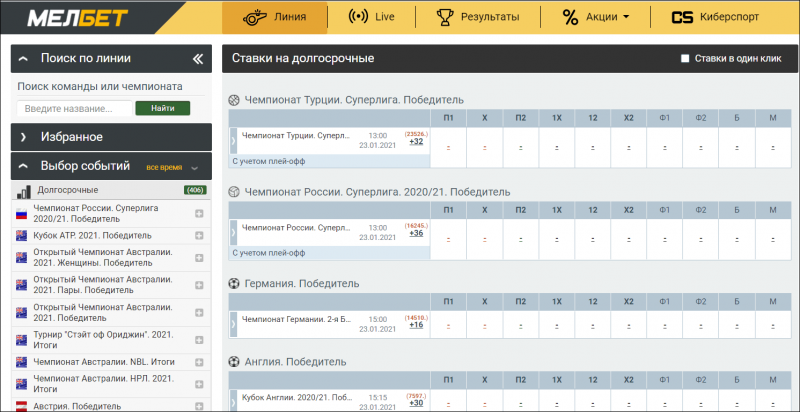Expand the Кубок Англии event row arrow

point(233,400)
